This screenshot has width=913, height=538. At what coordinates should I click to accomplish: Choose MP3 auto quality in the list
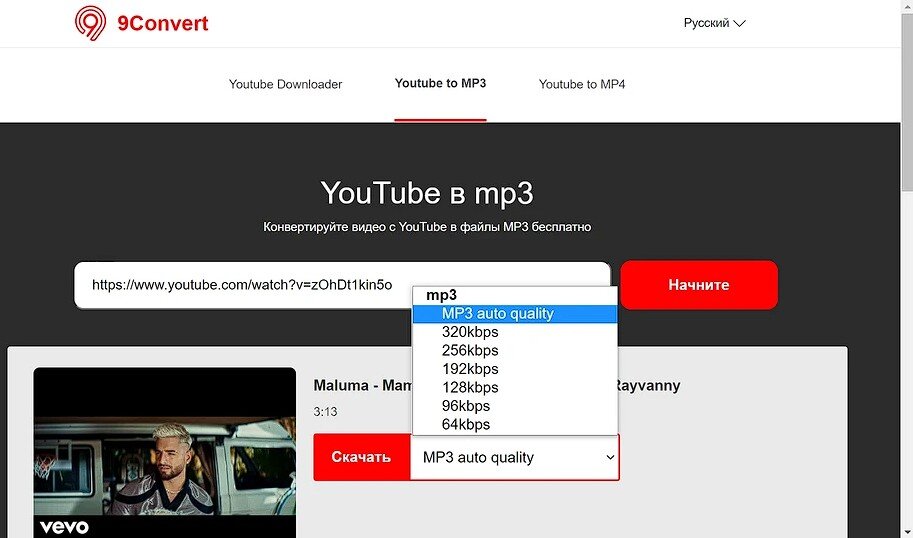(515, 313)
